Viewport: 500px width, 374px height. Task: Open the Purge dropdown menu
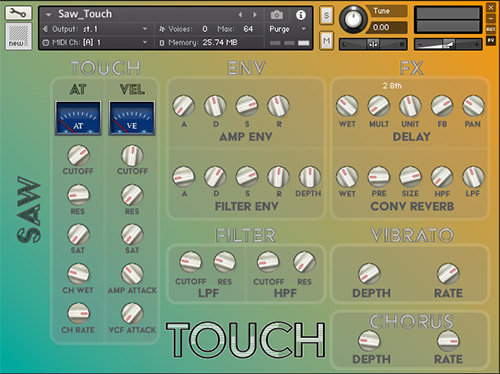coord(287,29)
